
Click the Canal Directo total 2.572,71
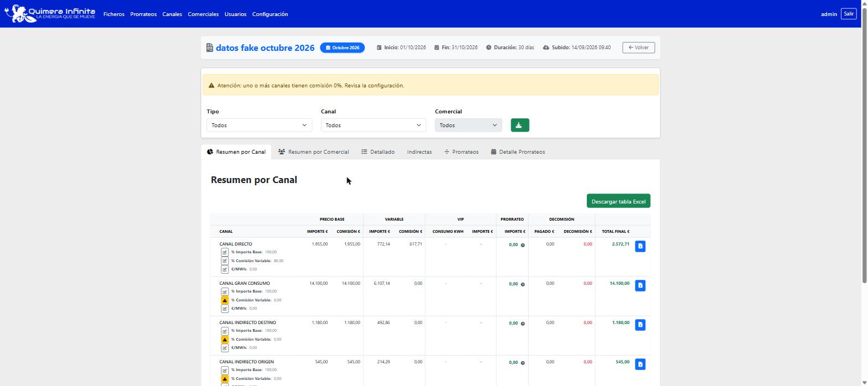(x=621, y=244)
